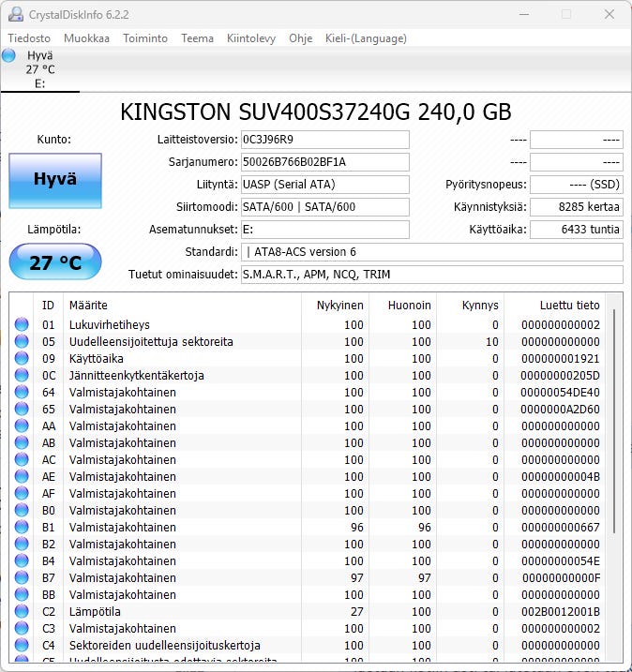
Task: Open the Kiintolevy menu
Action: pyautogui.click(x=250, y=38)
